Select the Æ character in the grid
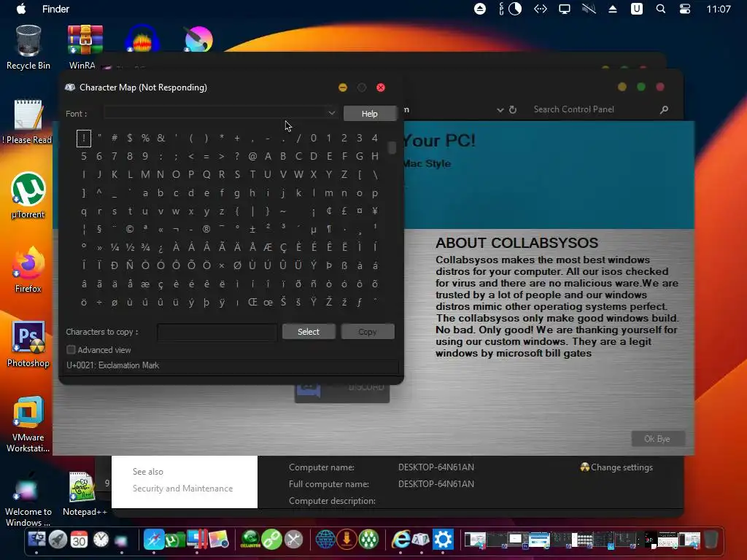Viewport: 747px width, 560px height. click(268, 247)
